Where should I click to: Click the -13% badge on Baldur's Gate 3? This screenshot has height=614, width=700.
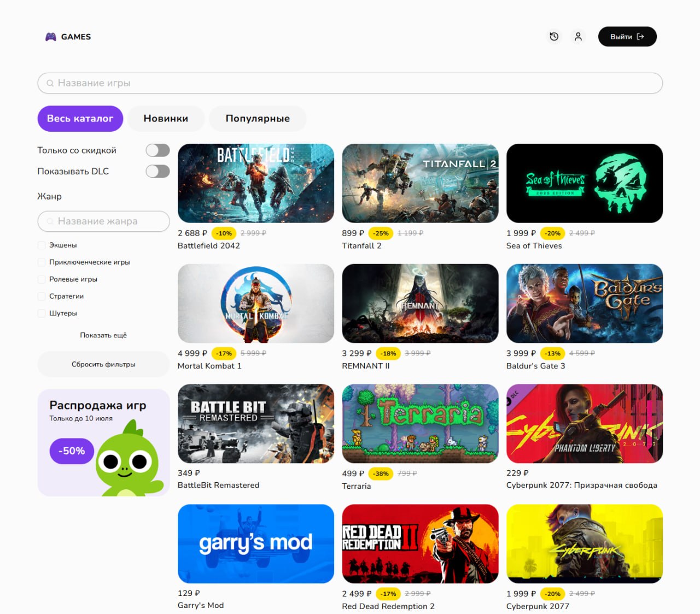pos(552,354)
